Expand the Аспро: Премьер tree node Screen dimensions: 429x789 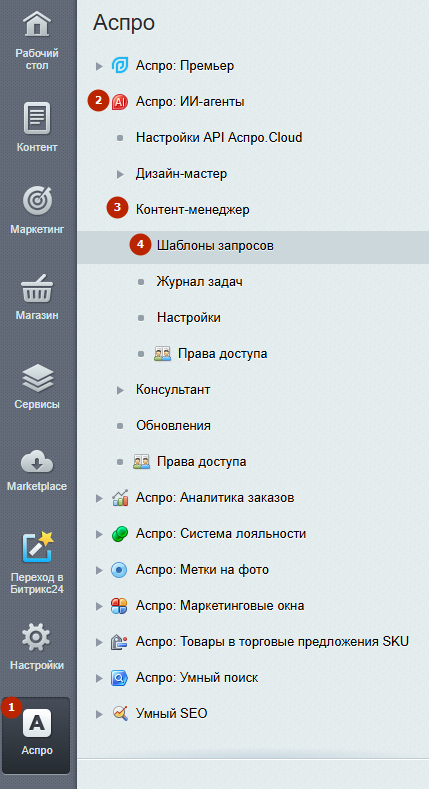(100, 66)
